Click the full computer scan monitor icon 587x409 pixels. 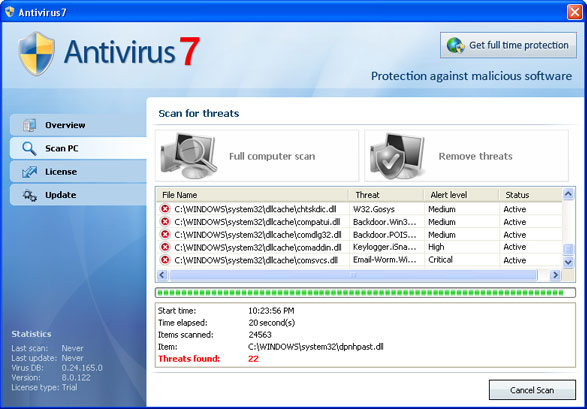(189, 156)
